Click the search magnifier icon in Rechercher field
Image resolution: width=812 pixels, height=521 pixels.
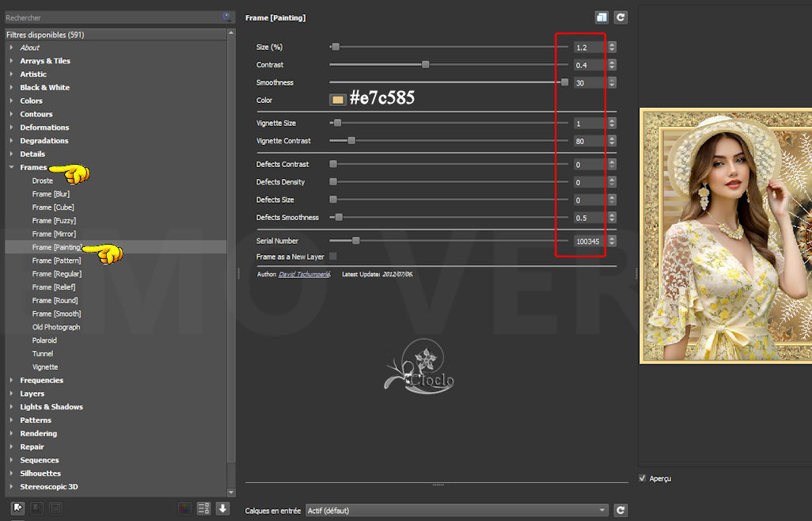(x=227, y=17)
